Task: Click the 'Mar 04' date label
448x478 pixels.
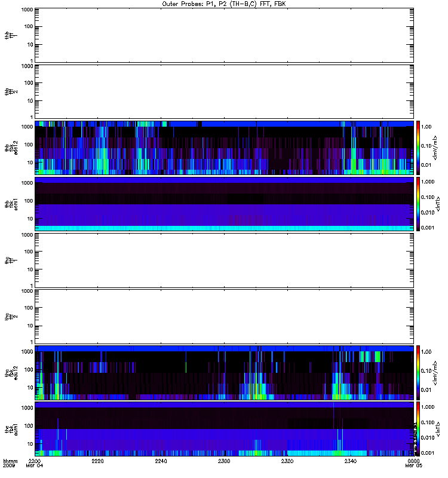Action: tap(35, 465)
